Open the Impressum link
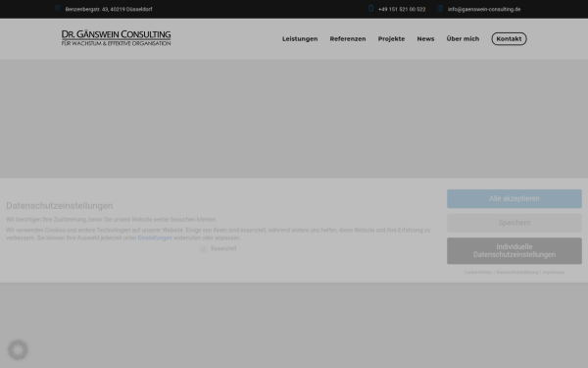This screenshot has height=368, width=588. [554, 272]
